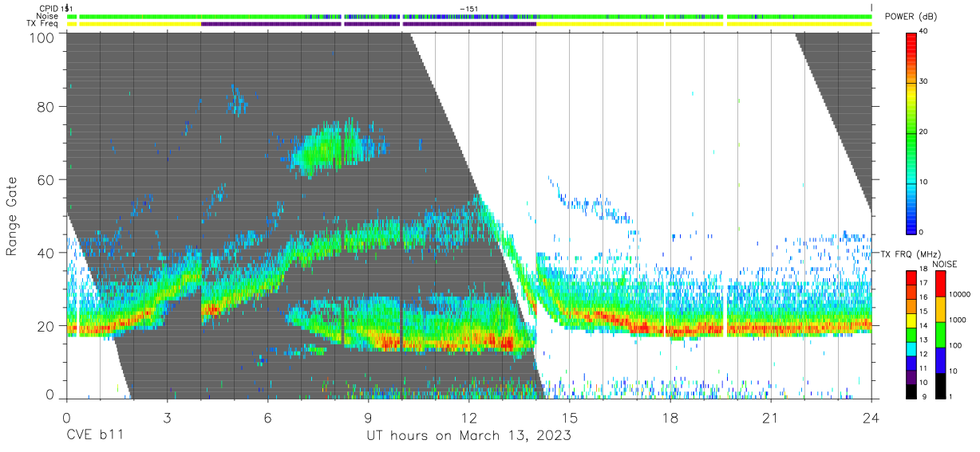The image size is (980, 452).
Task: Click UT hour tick label 24
Action: [871, 418]
